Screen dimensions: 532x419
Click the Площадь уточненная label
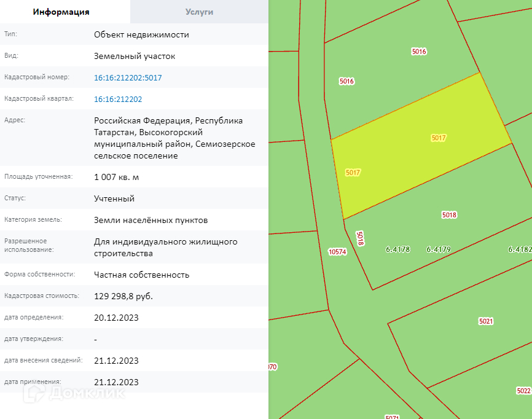click(x=38, y=177)
